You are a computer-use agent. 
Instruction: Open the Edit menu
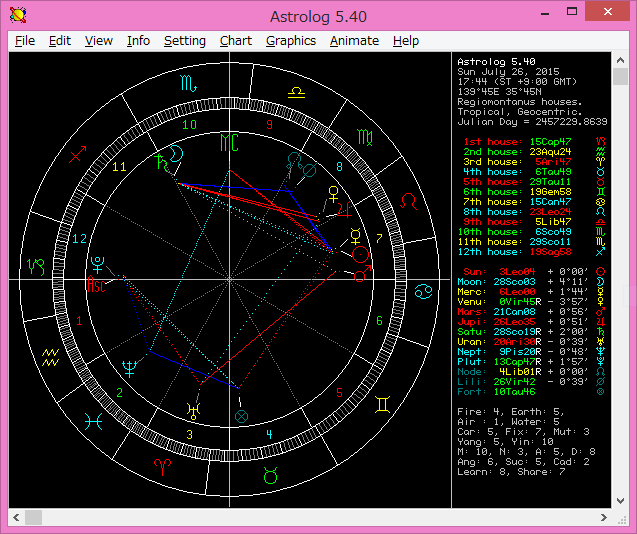(60, 41)
